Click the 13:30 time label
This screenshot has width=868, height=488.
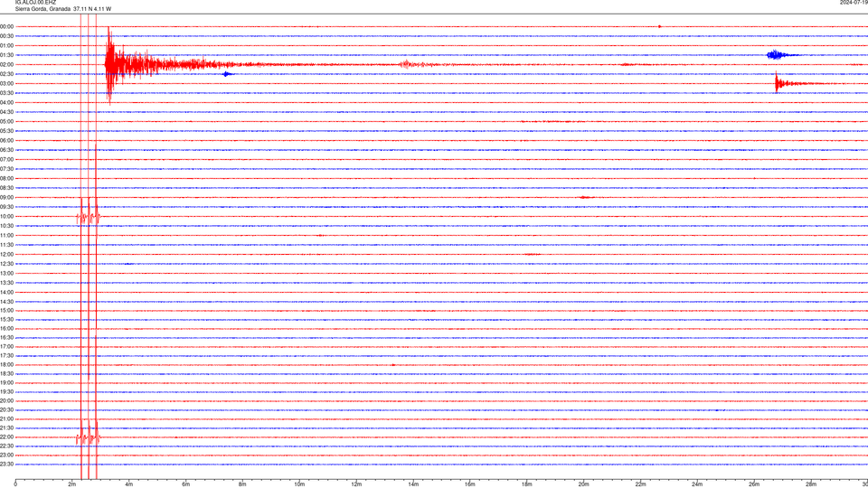tap(6, 283)
